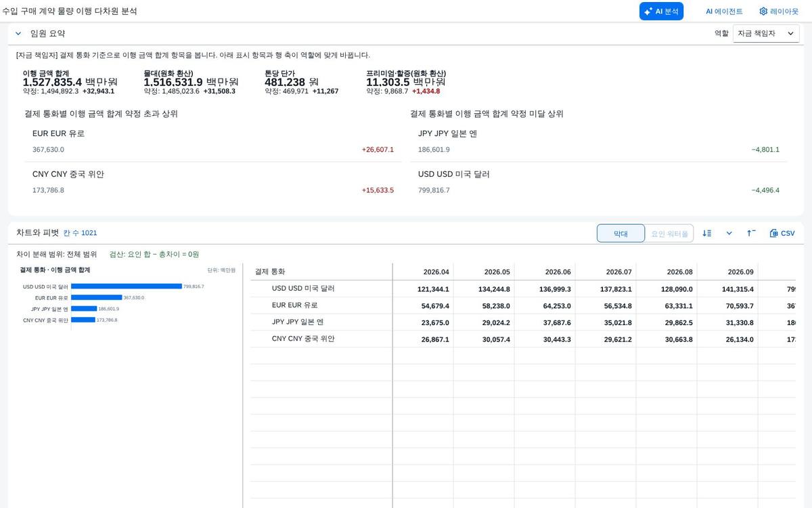
Task: Click the collapse-all up arrow icon
Action: [751, 233]
